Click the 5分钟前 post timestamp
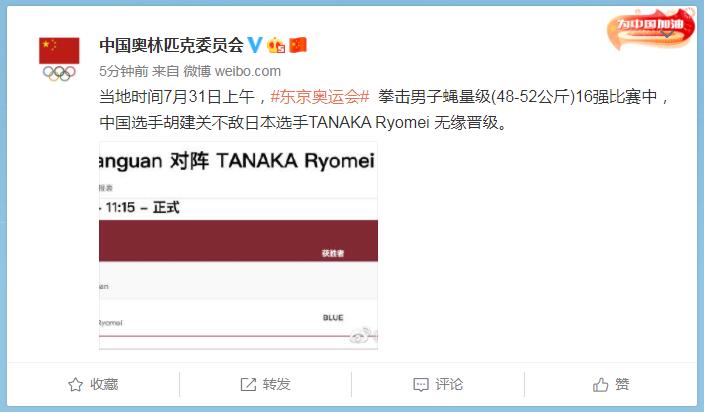704x412 pixels. click(x=123, y=71)
